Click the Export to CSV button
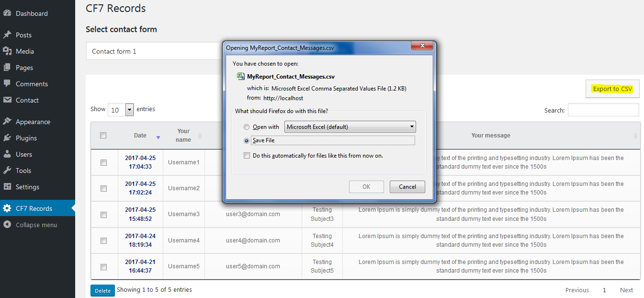644x298 pixels. point(612,89)
